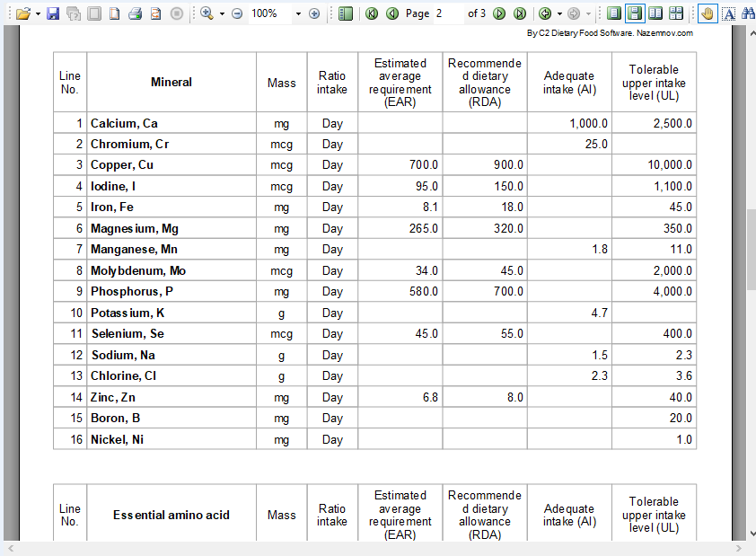756x556 pixels.
Task: Click the horizontal scrollbar left arrow
Action: click(11, 548)
